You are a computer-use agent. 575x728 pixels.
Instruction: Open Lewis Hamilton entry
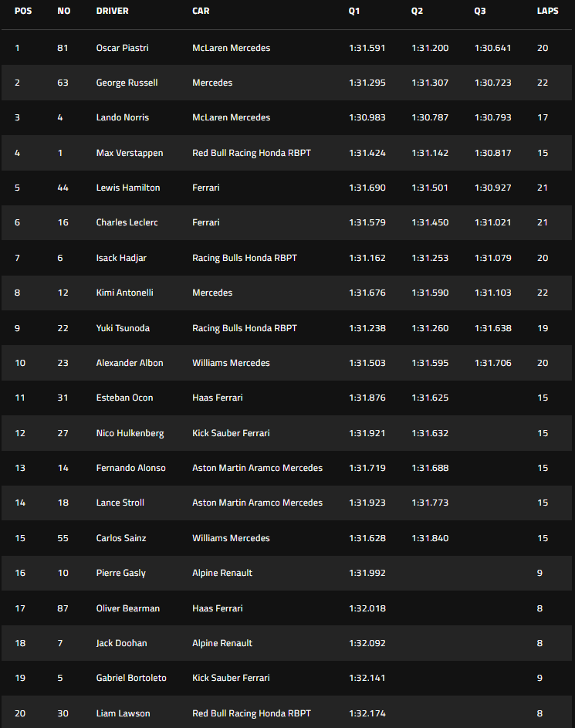click(128, 188)
